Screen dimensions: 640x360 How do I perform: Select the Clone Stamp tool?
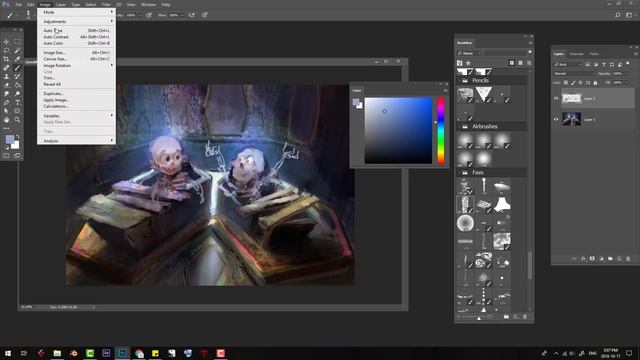[x=6, y=76]
